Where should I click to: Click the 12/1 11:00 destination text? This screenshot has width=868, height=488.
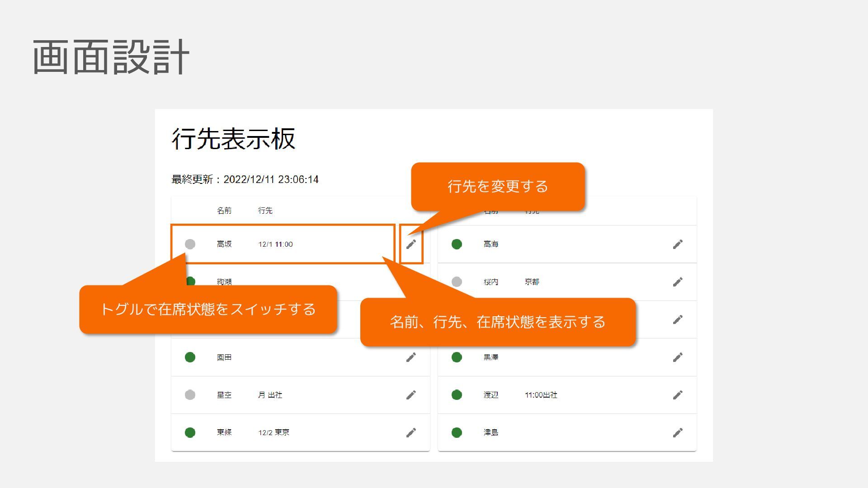[x=275, y=244]
